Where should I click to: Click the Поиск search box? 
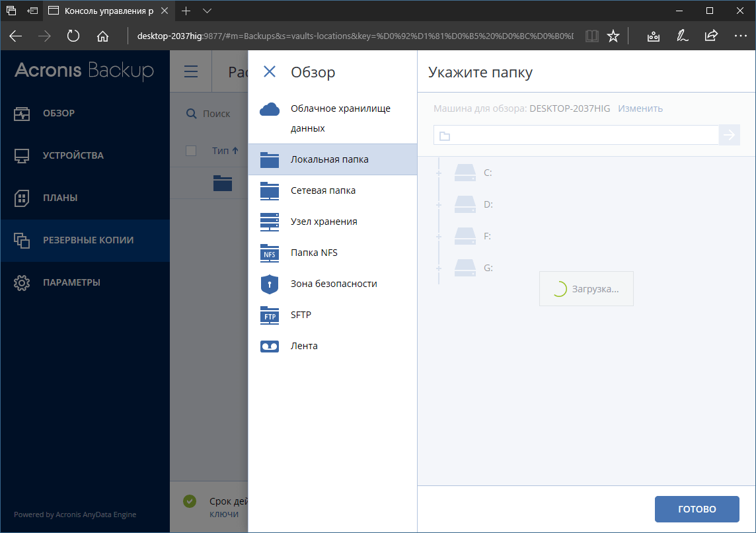217,114
